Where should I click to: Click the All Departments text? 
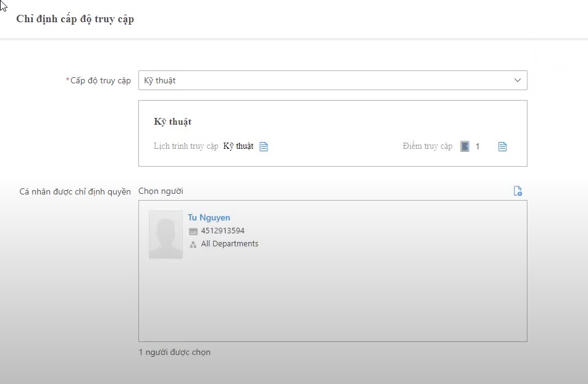(x=229, y=244)
